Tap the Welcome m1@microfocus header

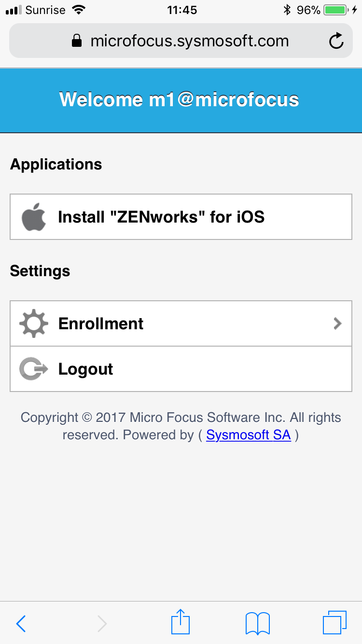[x=180, y=99]
